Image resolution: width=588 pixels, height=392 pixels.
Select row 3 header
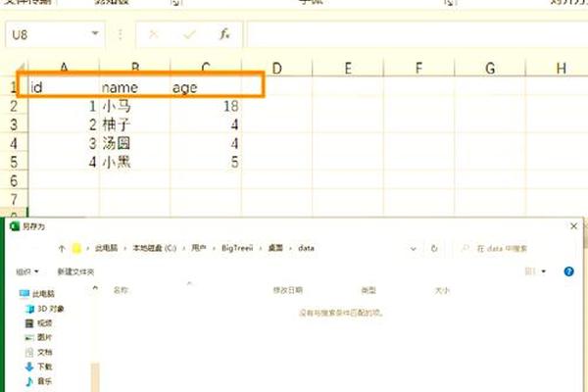tap(14, 124)
